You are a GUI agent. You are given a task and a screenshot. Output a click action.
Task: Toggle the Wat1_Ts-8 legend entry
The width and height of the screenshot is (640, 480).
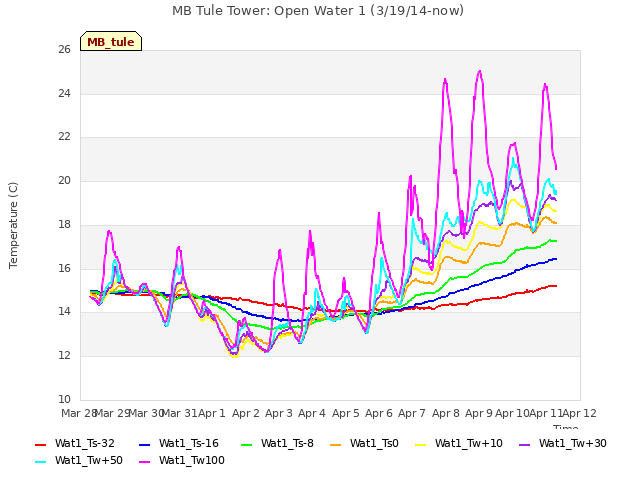click(277, 444)
